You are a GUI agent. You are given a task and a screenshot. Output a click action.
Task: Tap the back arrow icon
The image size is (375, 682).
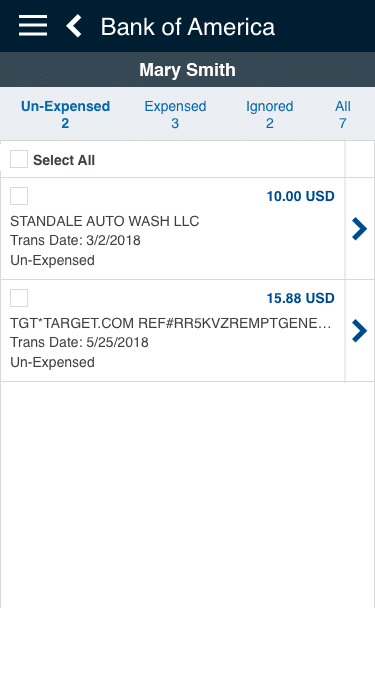[74, 26]
